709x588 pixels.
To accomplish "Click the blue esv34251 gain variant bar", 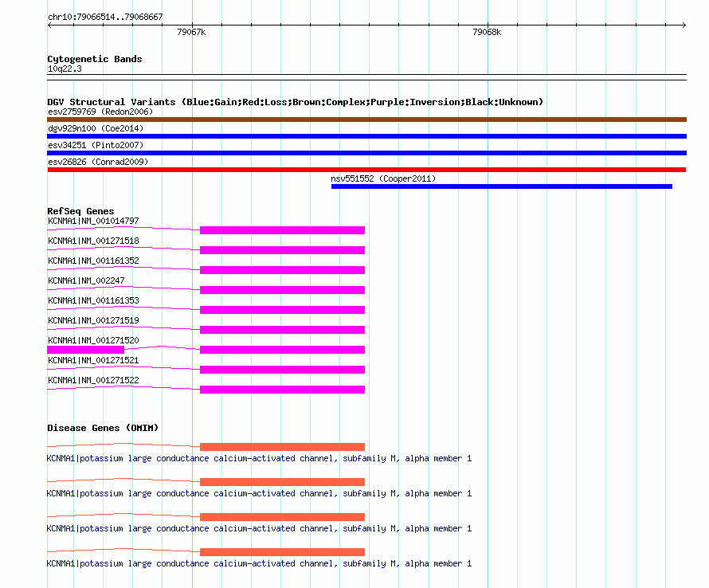I will coord(366,153).
